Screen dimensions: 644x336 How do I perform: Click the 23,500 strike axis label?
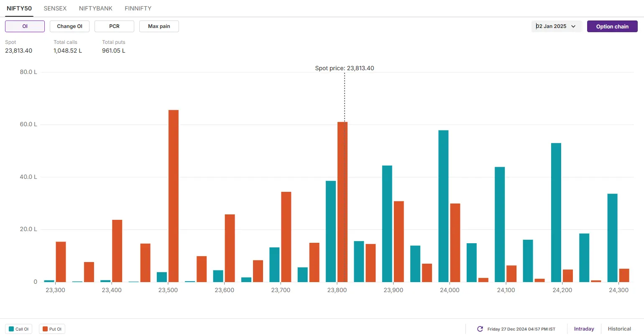[x=168, y=290]
